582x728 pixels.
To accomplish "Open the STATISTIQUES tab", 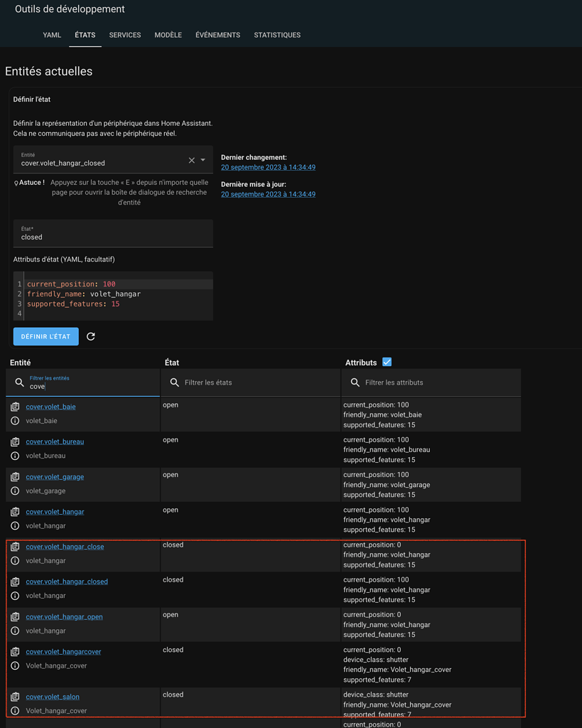I will [276, 34].
